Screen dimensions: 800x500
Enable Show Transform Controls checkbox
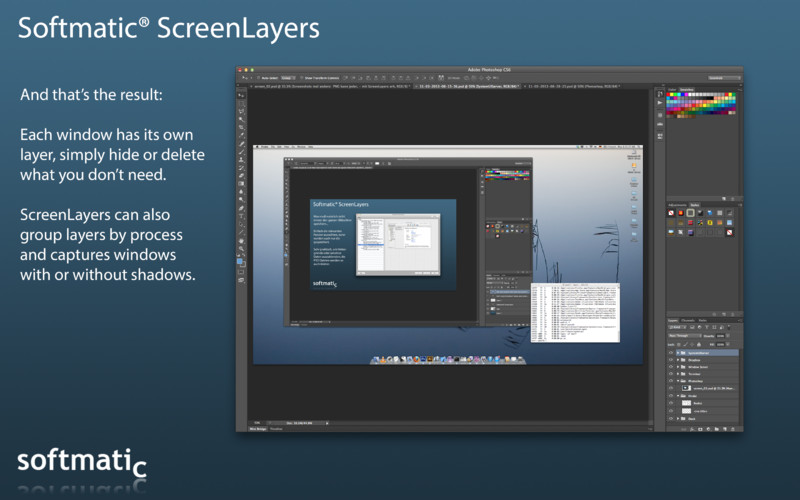(x=302, y=77)
